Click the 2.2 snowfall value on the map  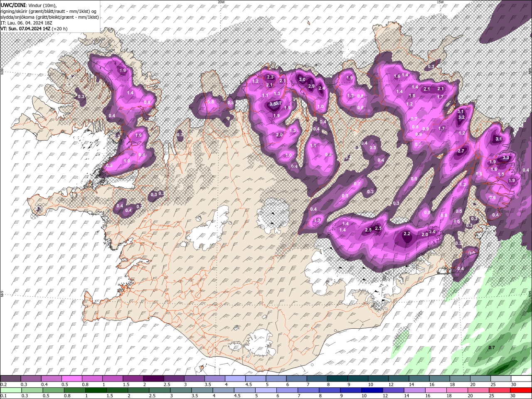click(x=407, y=234)
